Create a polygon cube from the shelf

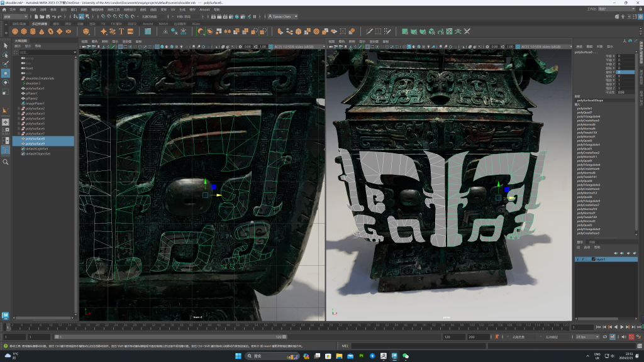[x=24, y=31]
